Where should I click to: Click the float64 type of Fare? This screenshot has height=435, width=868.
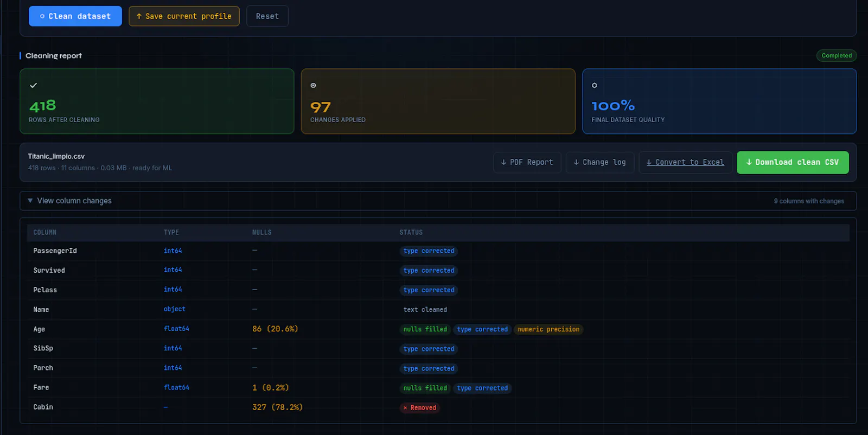point(176,387)
